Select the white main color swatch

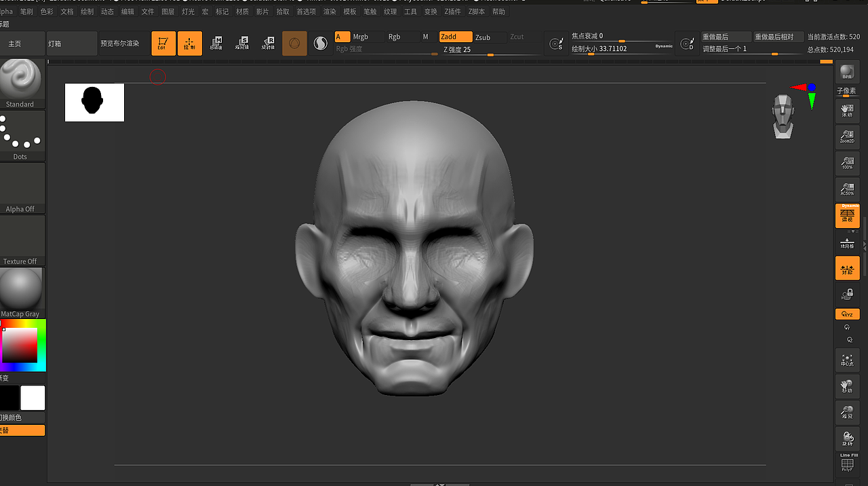(33, 398)
